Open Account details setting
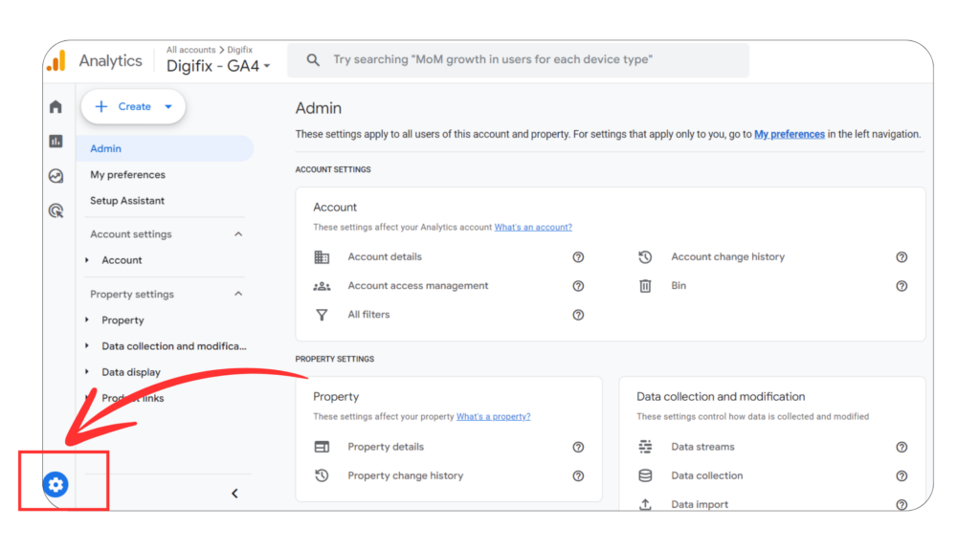Viewport: 980px width, 551px height. (x=385, y=256)
